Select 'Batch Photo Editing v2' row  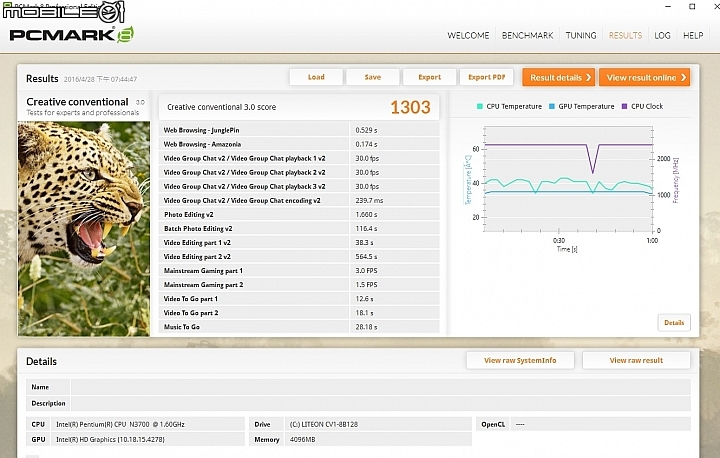click(299, 228)
